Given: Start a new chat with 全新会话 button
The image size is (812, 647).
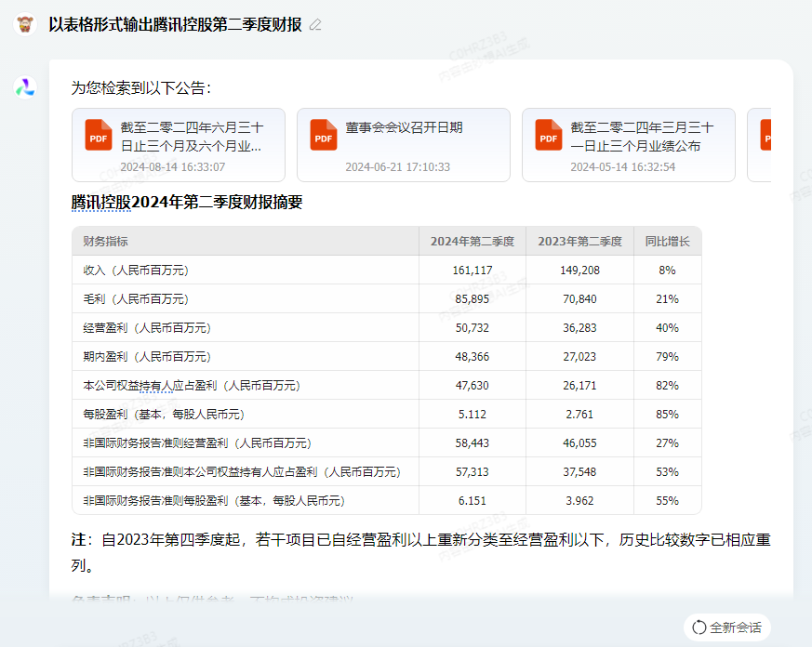Looking at the screenshot, I should point(727,627).
